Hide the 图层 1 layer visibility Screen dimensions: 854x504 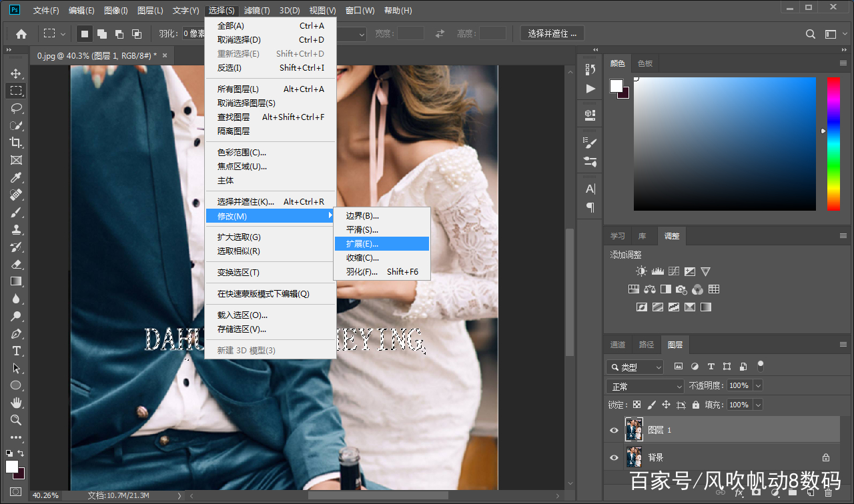click(614, 430)
